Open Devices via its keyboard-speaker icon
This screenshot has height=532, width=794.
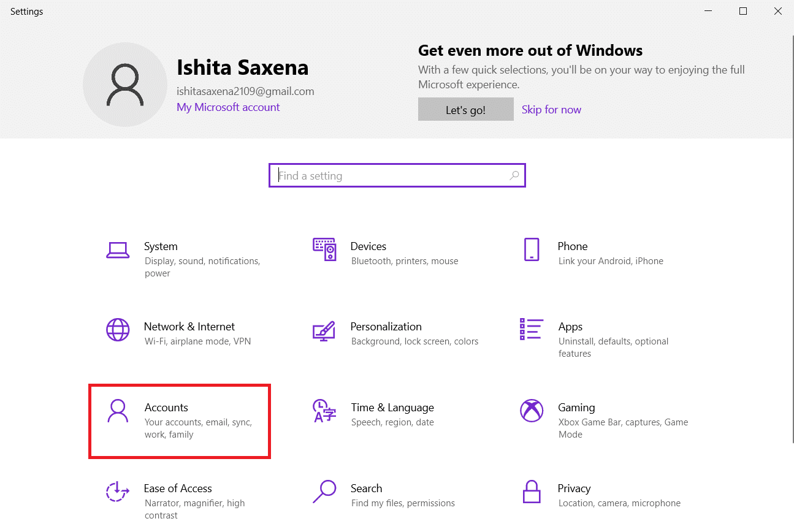[324, 250]
